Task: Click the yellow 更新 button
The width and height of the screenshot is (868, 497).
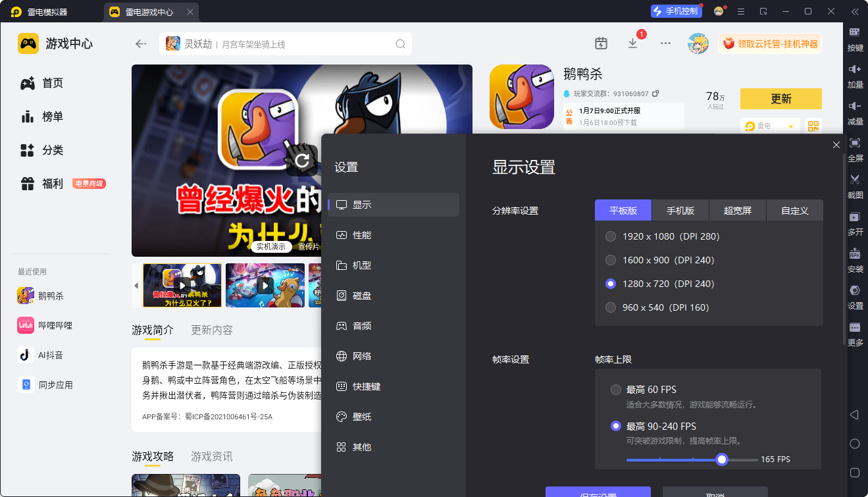Action: tap(781, 99)
